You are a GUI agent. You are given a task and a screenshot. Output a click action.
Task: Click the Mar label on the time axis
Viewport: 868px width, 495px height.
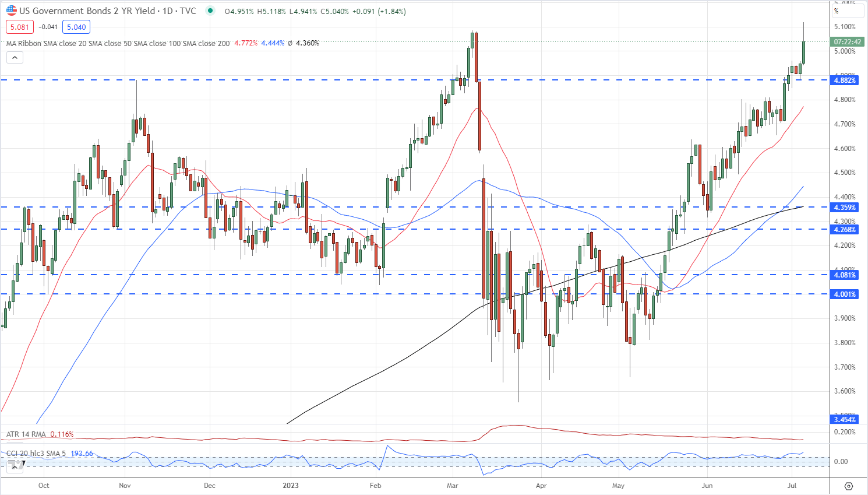453,485
